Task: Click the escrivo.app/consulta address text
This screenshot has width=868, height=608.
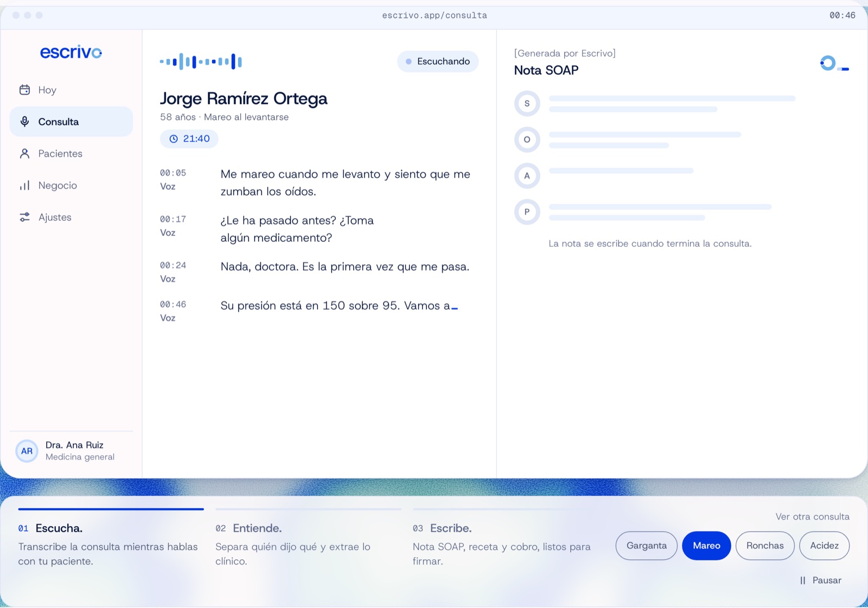Action: (435, 15)
